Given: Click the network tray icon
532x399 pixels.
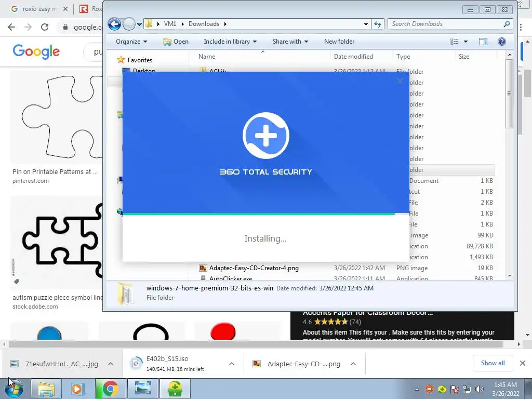Looking at the screenshot, I should [467, 389].
